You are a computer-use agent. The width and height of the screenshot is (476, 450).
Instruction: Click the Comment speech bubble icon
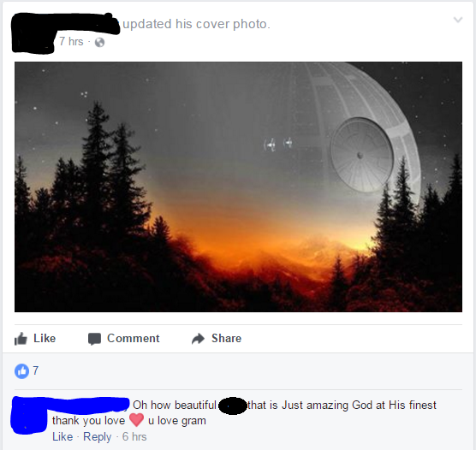pos(94,339)
